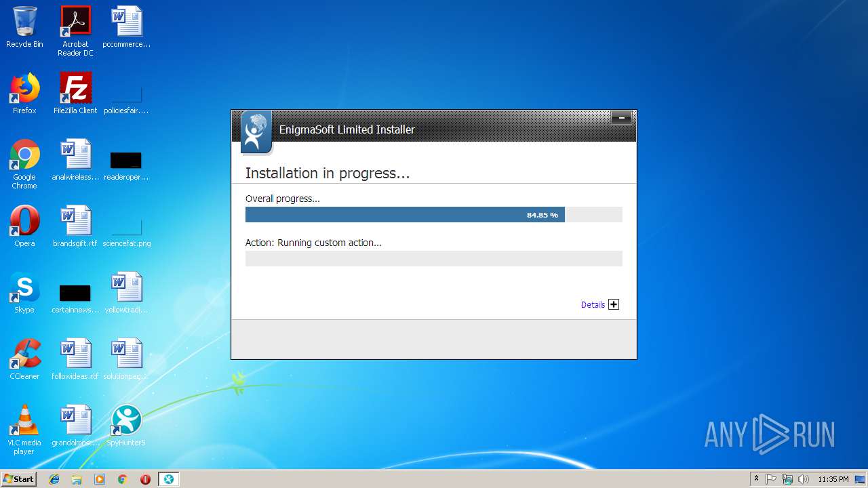Click the EnigmaSoft Limited Installer title bar text

coord(347,129)
